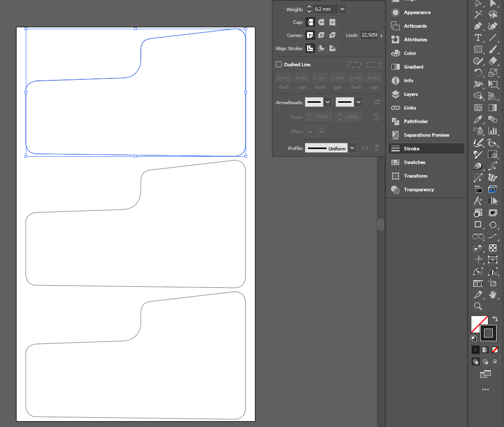Viewport: 504px width, 427px height.
Task: Activate the Hand tool
Action: [x=493, y=295]
